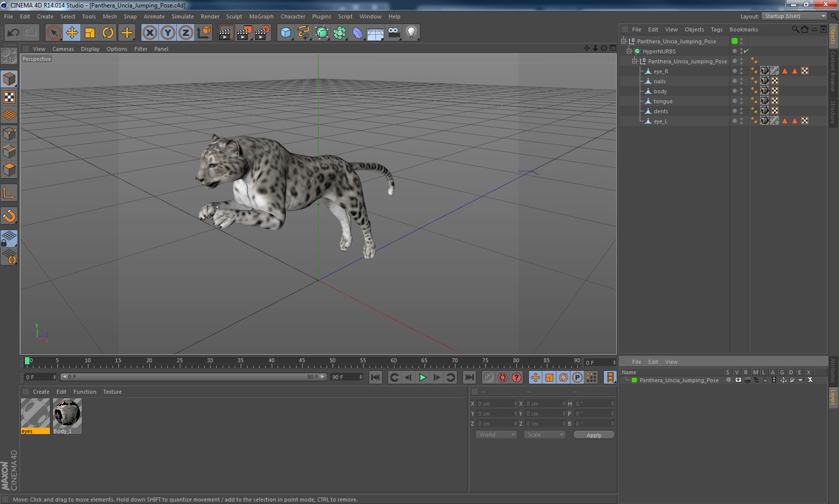Toggle X axis lock
The width and height of the screenshot is (839, 504).
150,33
